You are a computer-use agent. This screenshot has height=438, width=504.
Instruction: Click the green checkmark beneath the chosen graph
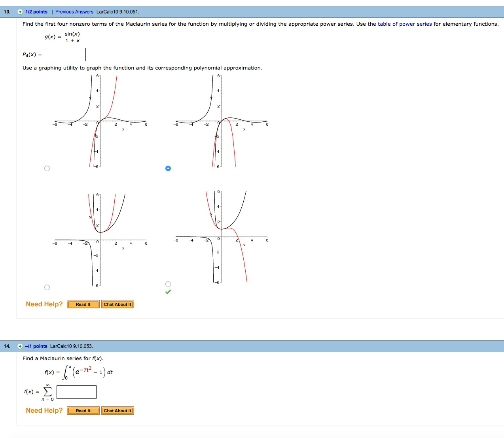tap(168, 291)
